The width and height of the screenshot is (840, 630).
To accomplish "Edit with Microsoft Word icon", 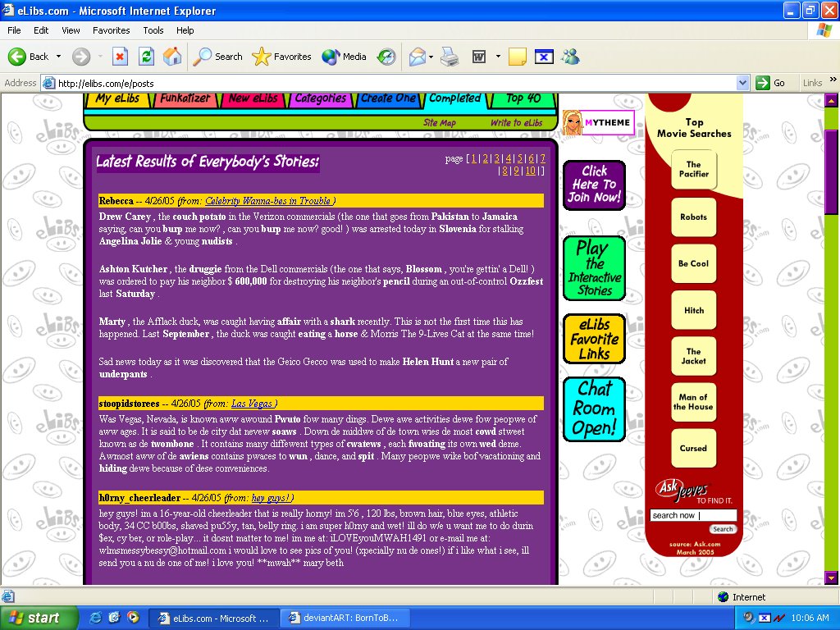I will click(479, 57).
